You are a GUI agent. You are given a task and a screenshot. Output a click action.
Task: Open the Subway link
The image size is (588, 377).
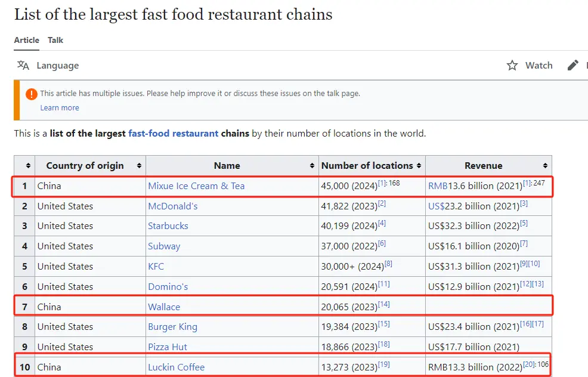pyautogui.click(x=164, y=246)
